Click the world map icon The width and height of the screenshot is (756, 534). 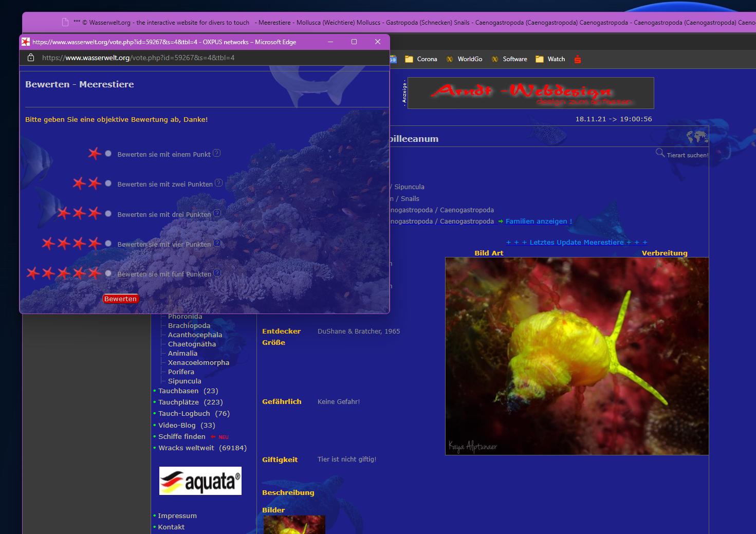click(x=697, y=137)
